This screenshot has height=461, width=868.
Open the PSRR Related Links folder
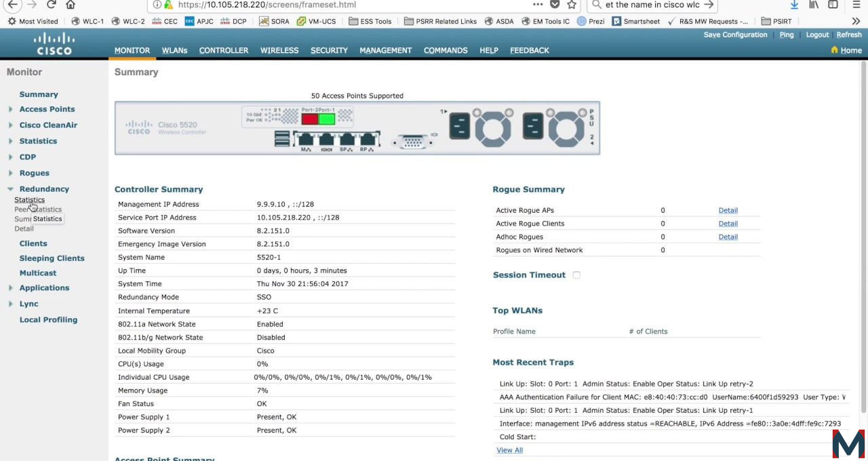(x=440, y=21)
